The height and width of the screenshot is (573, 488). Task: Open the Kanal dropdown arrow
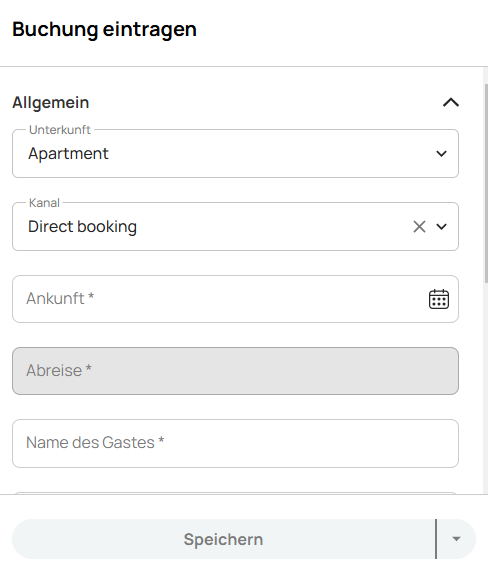coord(442,227)
